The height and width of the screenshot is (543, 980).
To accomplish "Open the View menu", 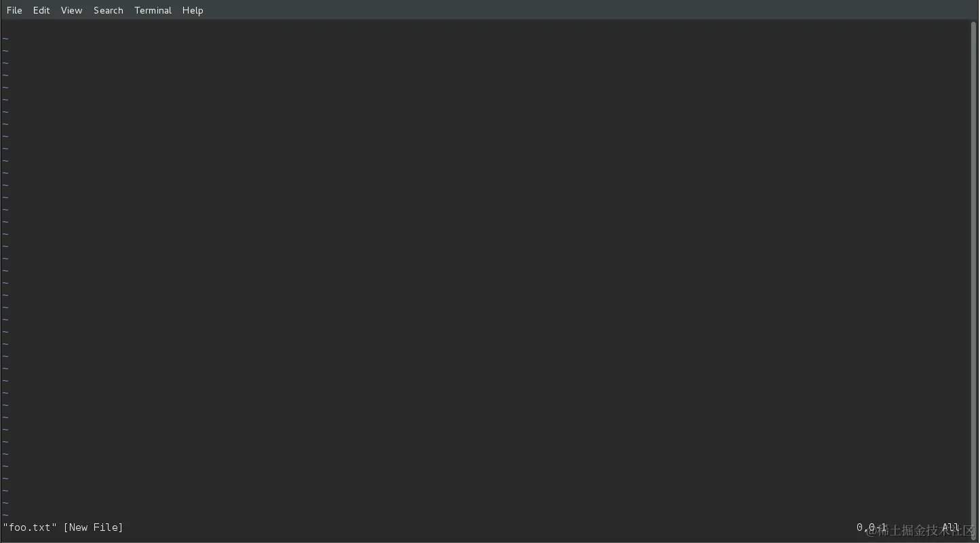I will click(x=71, y=10).
